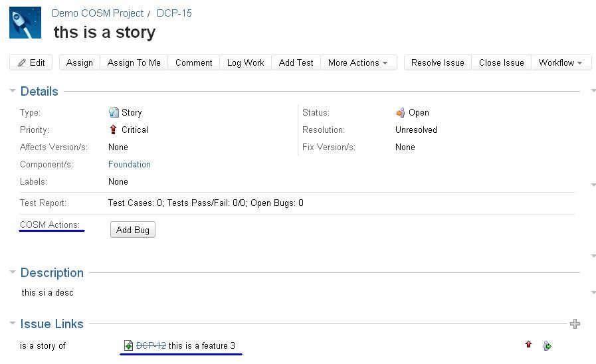
Task: Click Log Work in the toolbar
Action: pos(245,62)
